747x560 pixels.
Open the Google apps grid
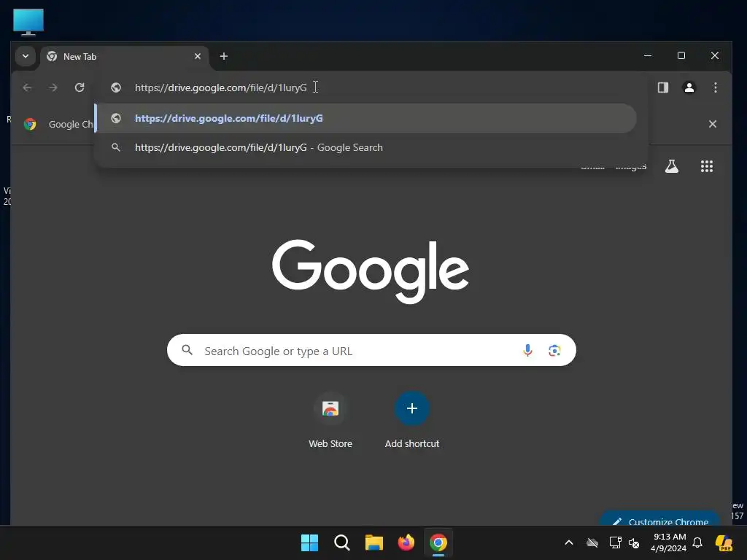click(707, 166)
